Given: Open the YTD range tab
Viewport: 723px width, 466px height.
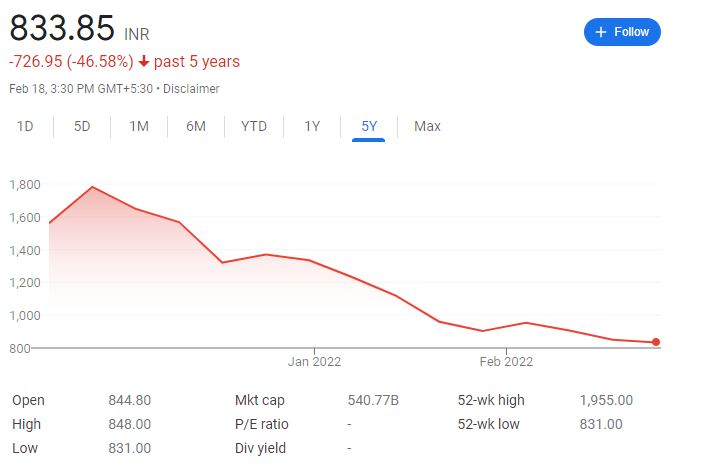Looking at the screenshot, I should [x=254, y=126].
